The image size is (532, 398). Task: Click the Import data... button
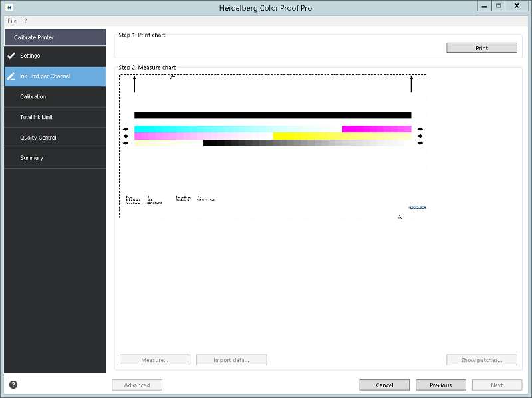point(231,360)
